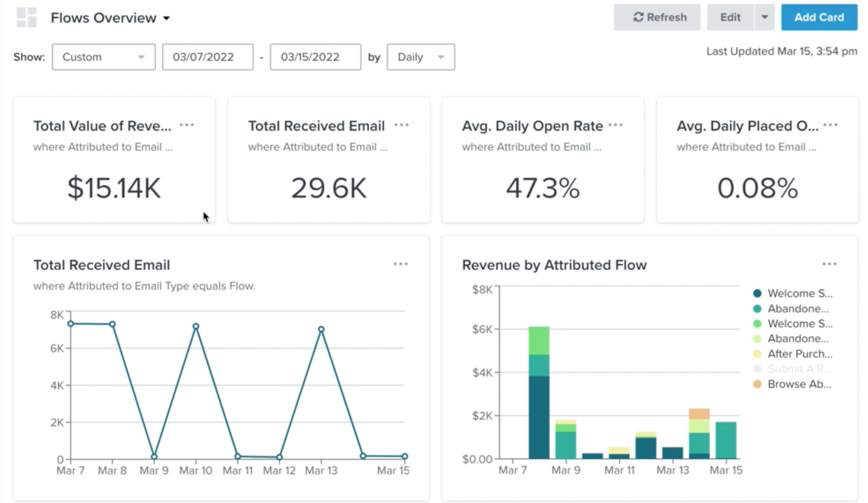Open the Daily interval dropdown
Viewport: 868px width, 503px height.
pos(420,57)
